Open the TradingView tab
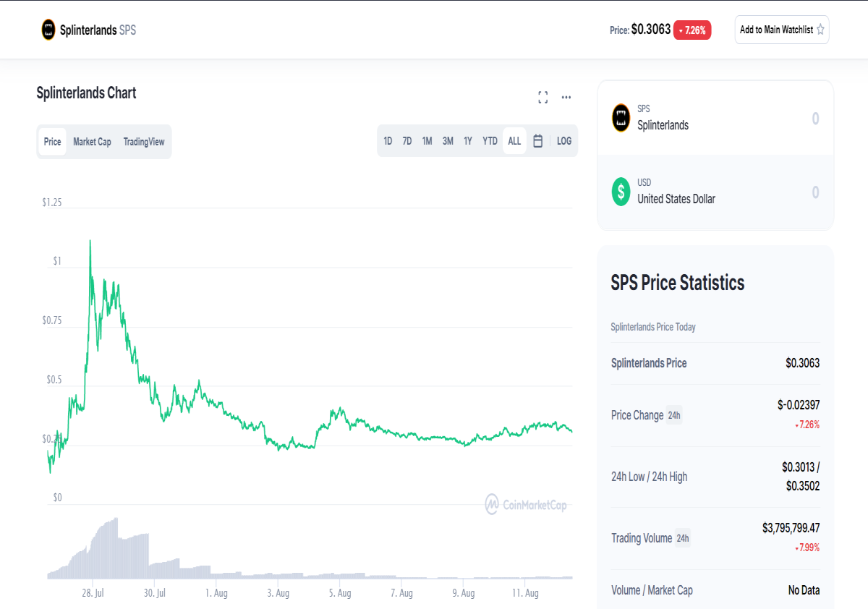 pyautogui.click(x=144, y=142)
